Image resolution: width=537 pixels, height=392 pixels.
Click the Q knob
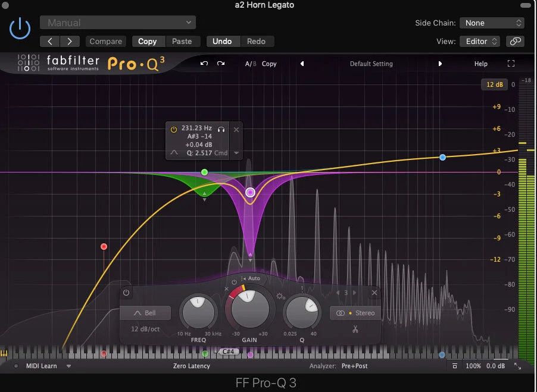pyautogui.click(x=302, y=312)
